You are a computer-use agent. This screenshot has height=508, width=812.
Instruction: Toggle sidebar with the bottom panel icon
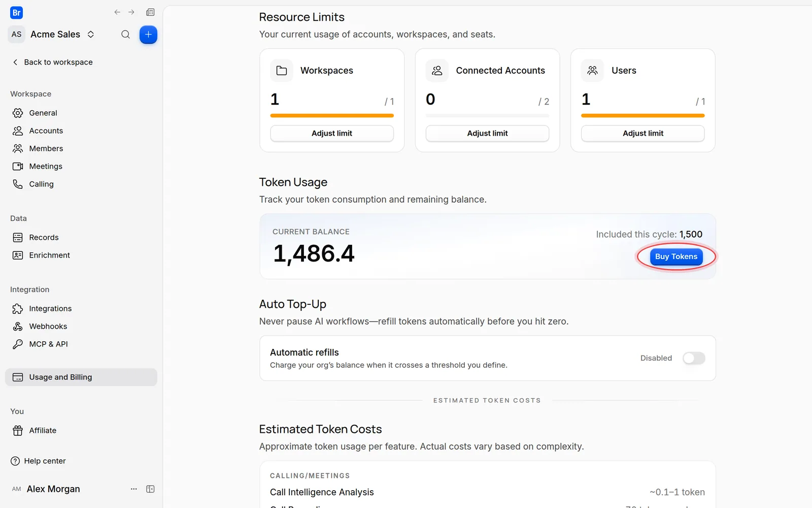pos(150,489)
